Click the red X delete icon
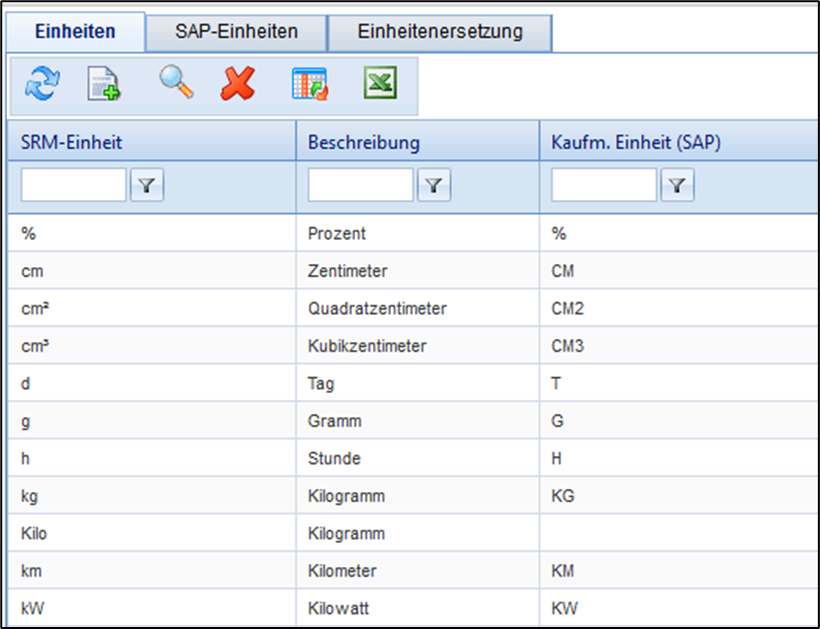820x629 pixels. pyautogui.click(x=238, y=85)
